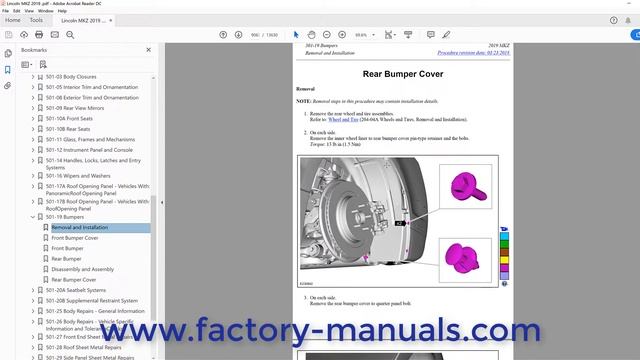This screenshot has height=360, width=640.
Task: Expand 501-12 Instrument Panel and Console
Action: tap(33, 150)
